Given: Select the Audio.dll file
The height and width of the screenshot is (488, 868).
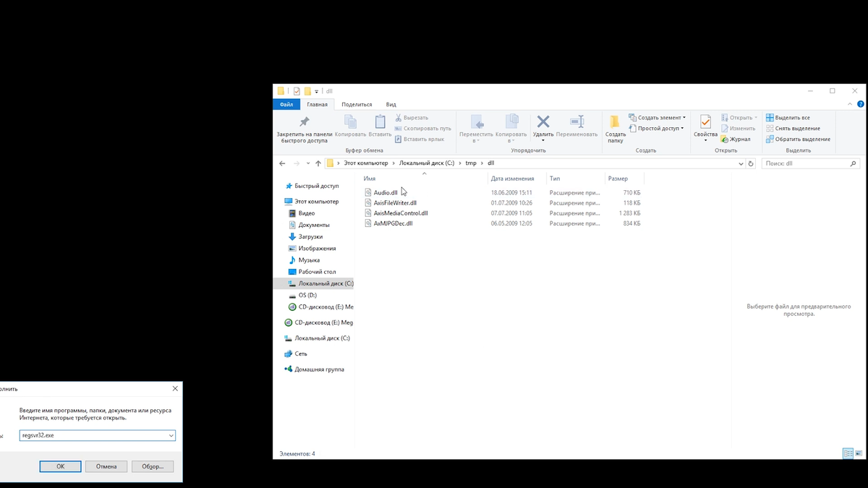Looking at the screenshot, I should click(x=386, y=193).
